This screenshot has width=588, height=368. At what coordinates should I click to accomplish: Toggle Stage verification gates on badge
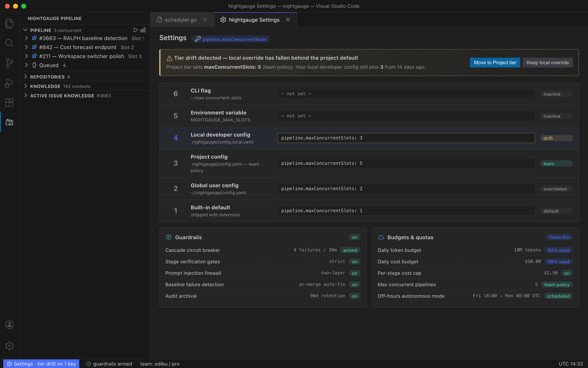click(354, 262)
